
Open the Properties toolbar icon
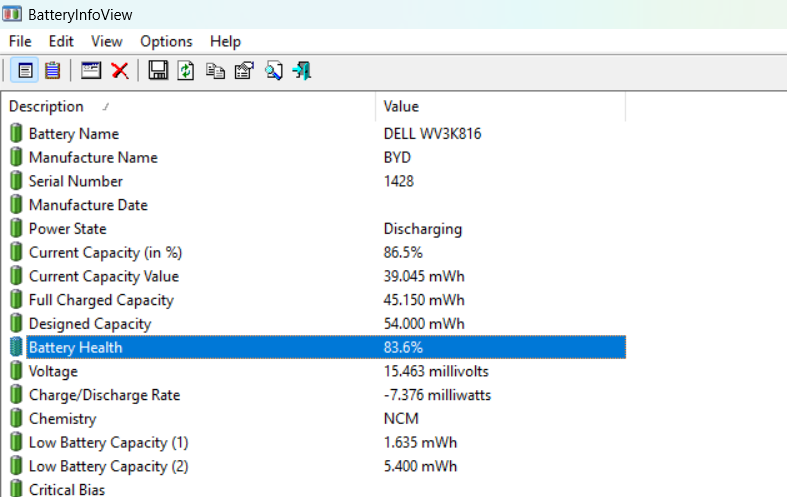244,70
